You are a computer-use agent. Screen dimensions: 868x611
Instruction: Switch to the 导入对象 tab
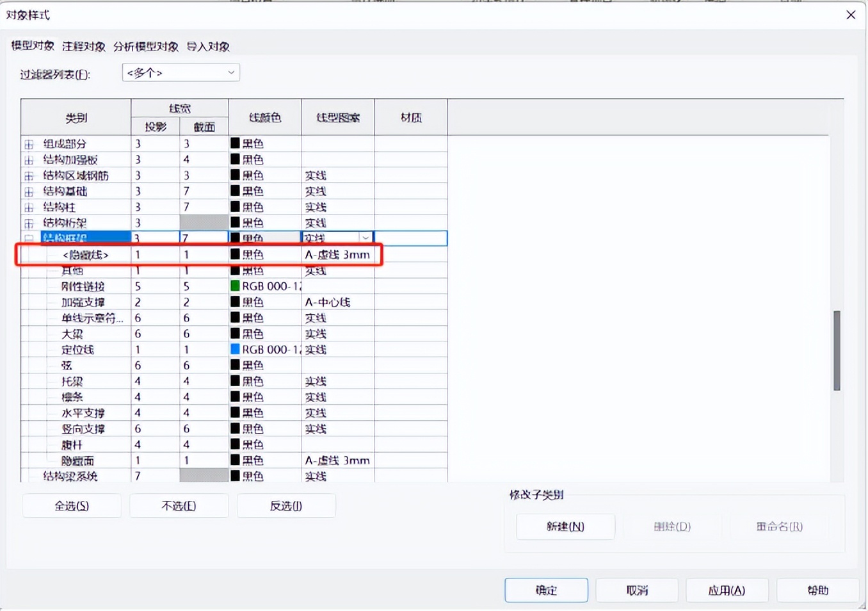pyautogui.click(x=208, y=46)
